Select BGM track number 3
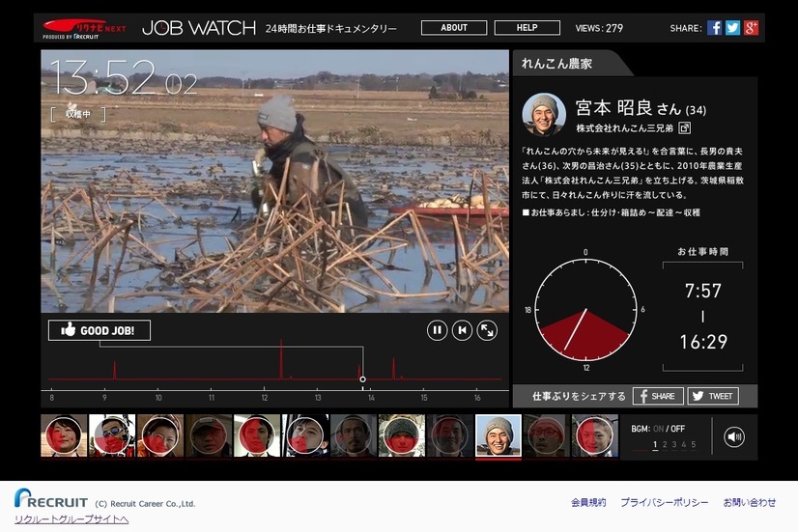Image resolution: width=798 pixels, height=532 pixels. (673, 444)
